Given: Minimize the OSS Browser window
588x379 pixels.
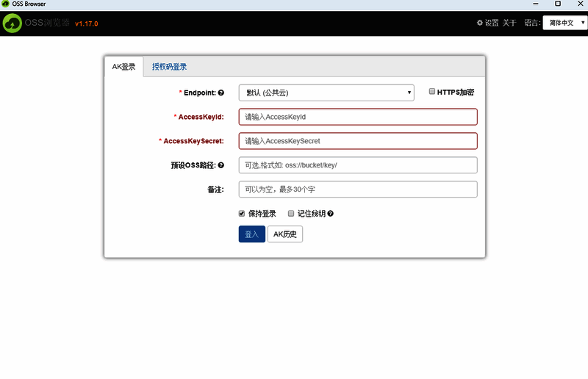Looking at the screenshot, I should click(x=536, y=4).
